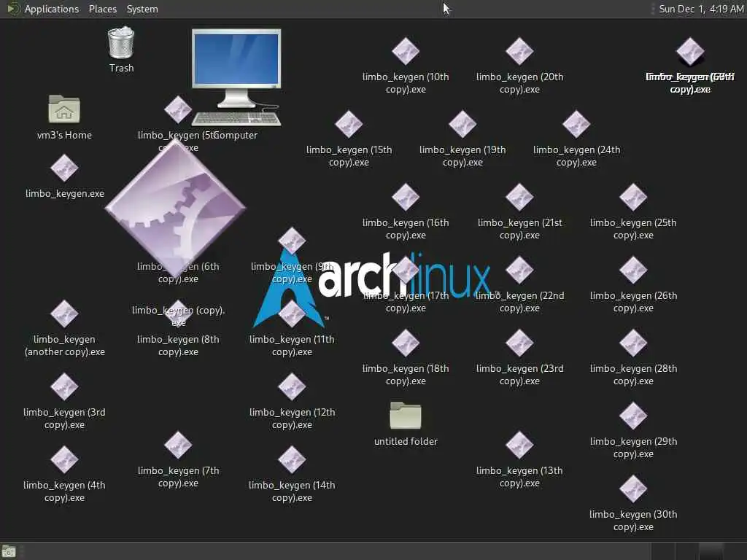Select limbo_keygen (28th copy).exe icon
This screenshot has width=747, height=560.
(x=633, y=343)
